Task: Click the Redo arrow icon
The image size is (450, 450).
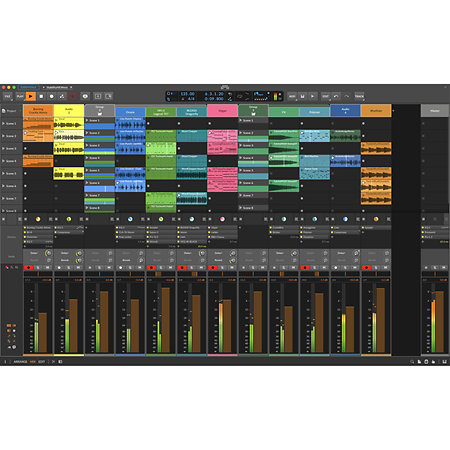Action: tap(347, 96)
